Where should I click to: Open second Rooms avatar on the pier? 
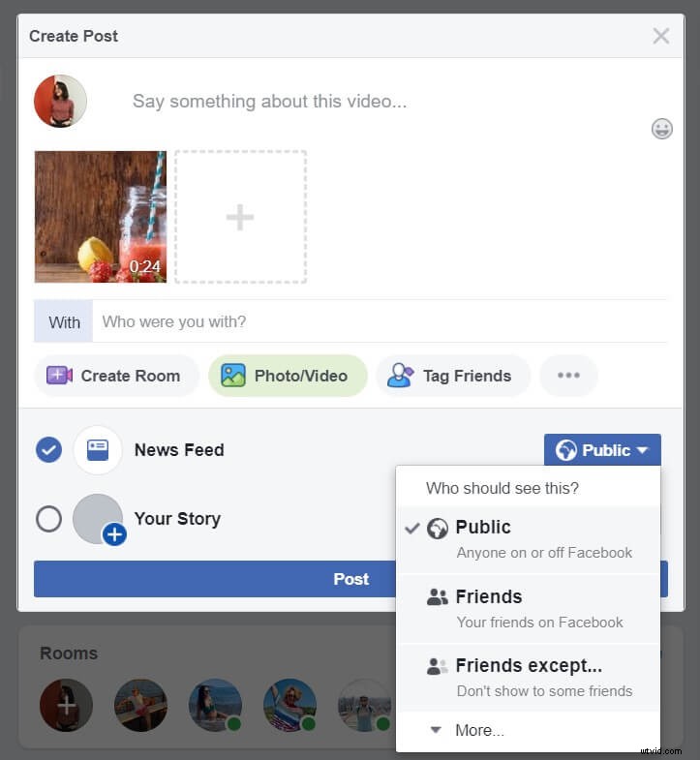[140, 705]
